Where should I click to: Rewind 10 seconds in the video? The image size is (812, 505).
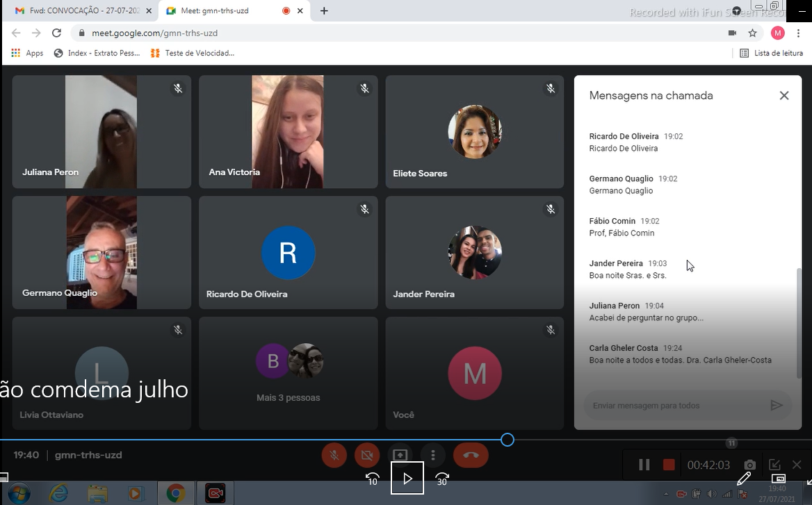coord(373,479)
